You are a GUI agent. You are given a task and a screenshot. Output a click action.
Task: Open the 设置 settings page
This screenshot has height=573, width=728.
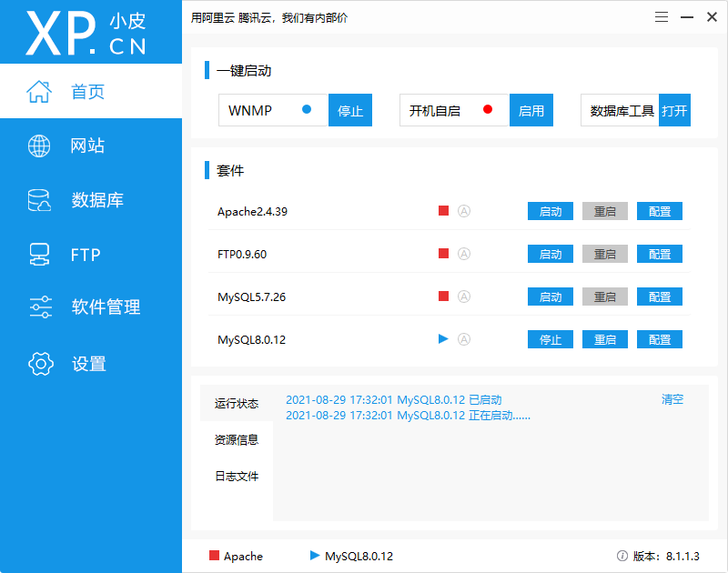pyautogui.click(x=91, y=363)
